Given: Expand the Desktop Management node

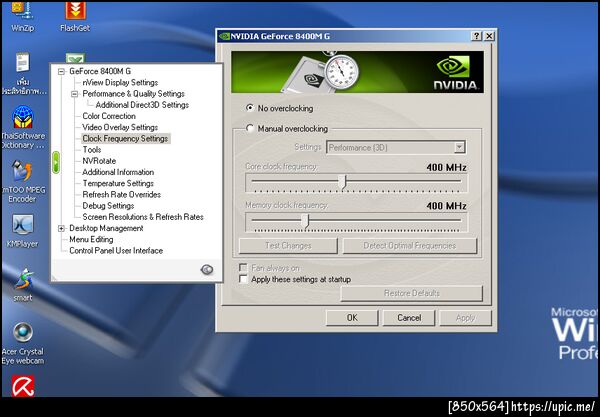Looking at the screenshot, I should [61, 228].
